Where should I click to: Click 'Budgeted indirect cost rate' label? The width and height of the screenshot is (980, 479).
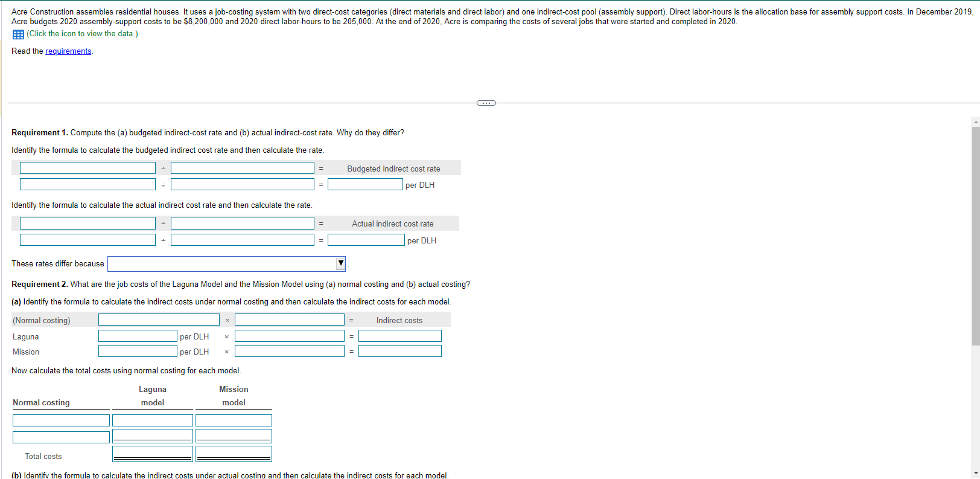[x=393, y=169]
